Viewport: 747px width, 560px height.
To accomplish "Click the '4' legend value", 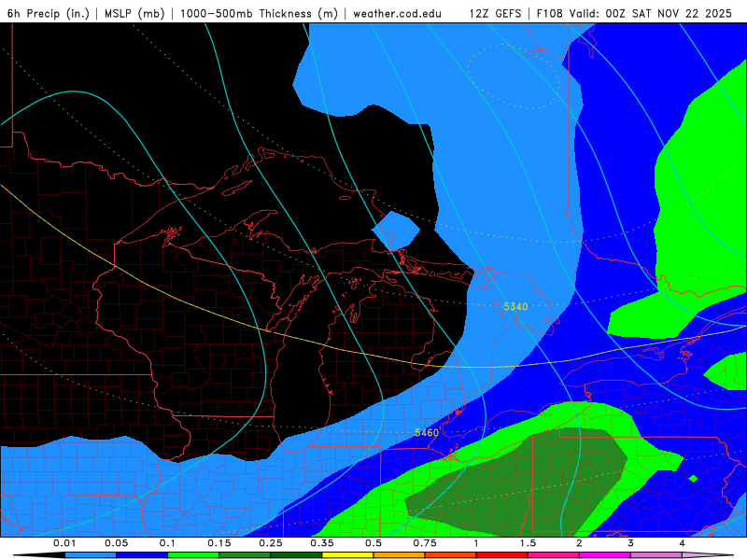I will (x=682, y=543).
